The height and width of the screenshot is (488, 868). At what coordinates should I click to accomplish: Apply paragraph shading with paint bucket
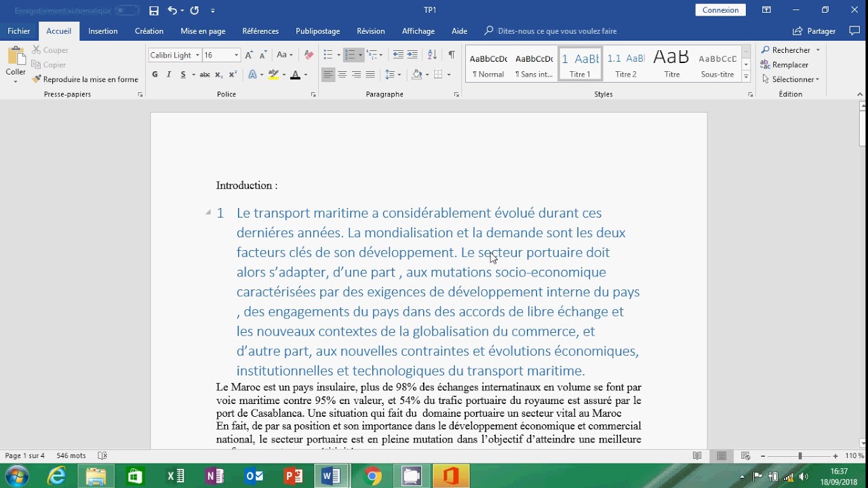416,75
